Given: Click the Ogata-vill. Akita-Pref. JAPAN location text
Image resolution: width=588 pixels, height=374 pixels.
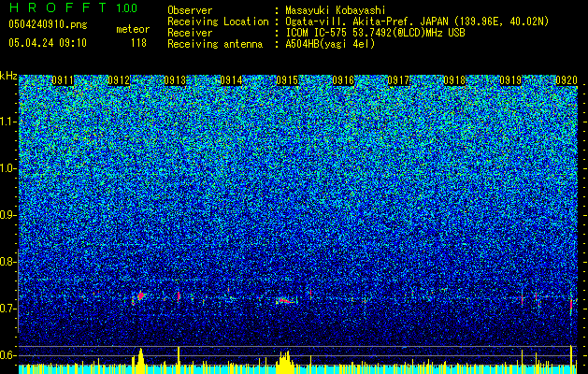Looking at the screenshot, I should coord(417,22).
